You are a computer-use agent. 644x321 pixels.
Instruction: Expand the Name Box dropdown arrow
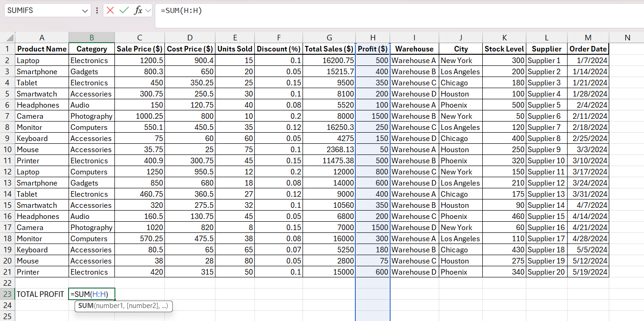click(85, 10)
